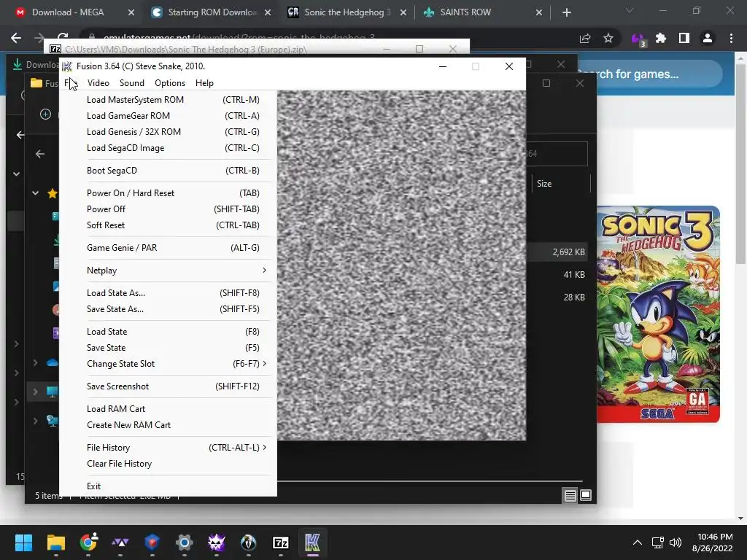Expand File History submenu
The height and width of the screenshot is (560, 747).
point(169,448)
